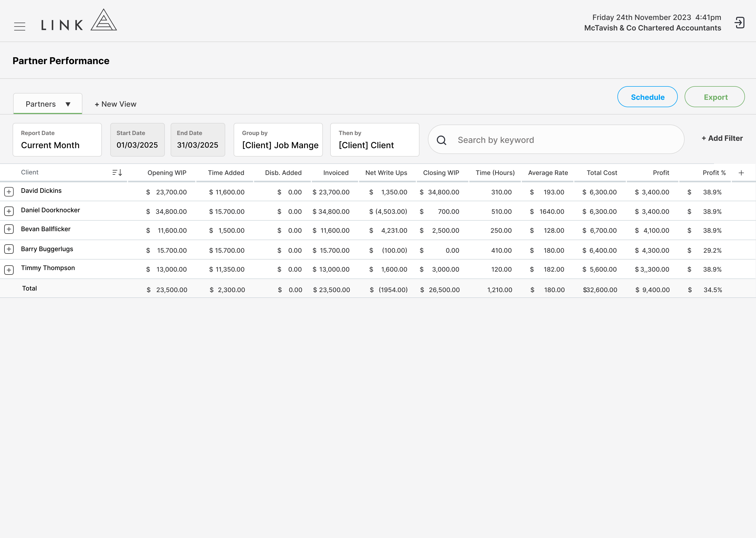Image resolution: width=756 pixels, height=538 pixels.
Task: Expand the Bevan Ballflicker row
Action: click(9, 229)
